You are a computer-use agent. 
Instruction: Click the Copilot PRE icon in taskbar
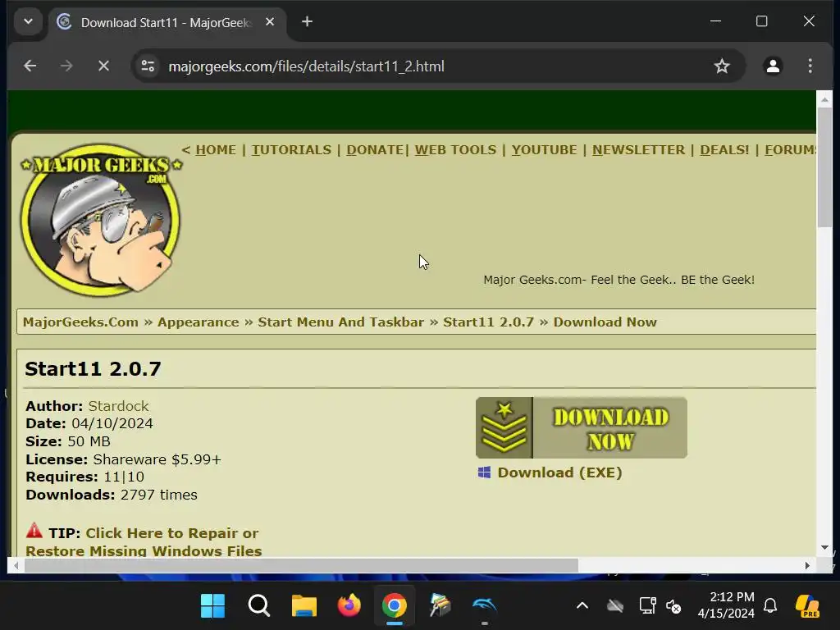pyautogui.click(x=807, y=606)
